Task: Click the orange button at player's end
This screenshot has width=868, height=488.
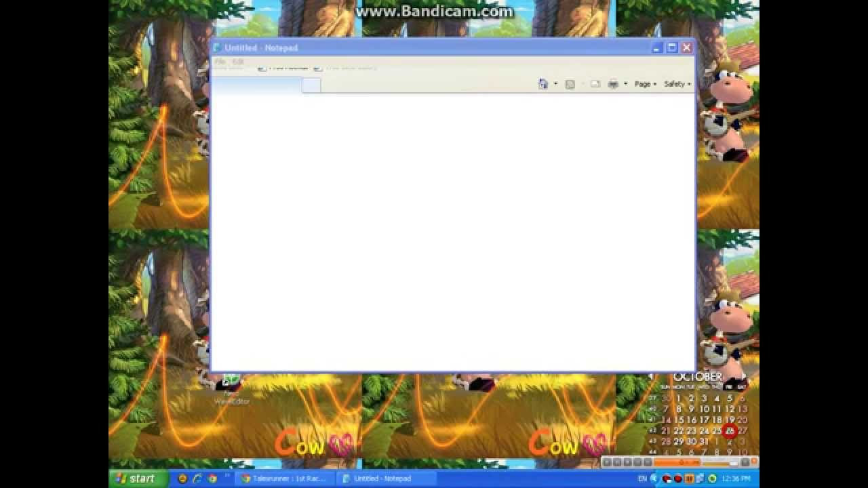Action: (754, 462)
